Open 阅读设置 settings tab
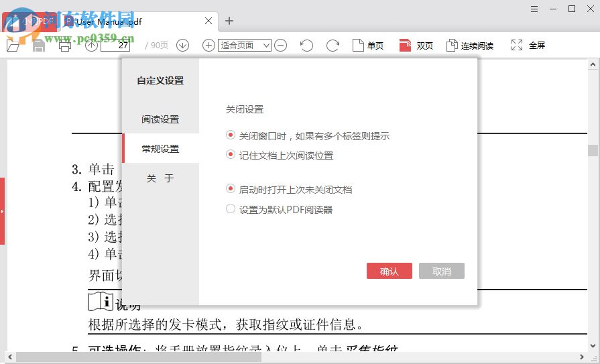 tap(160, 119)
